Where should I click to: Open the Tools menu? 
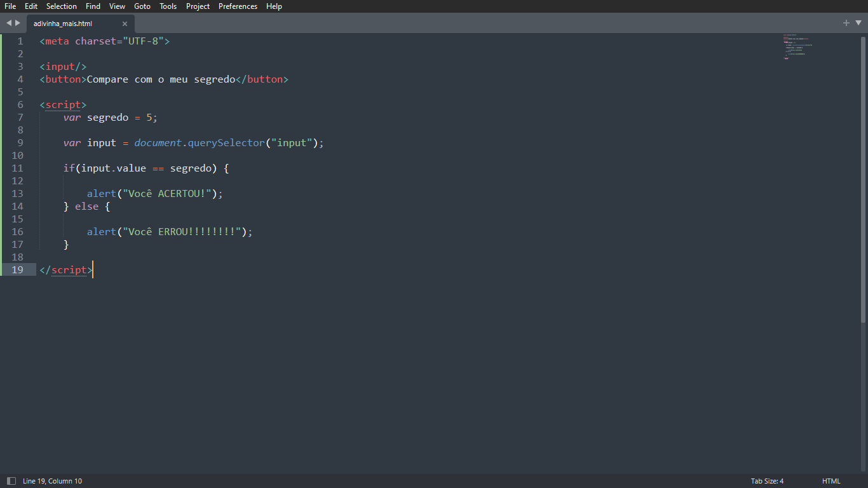click(x=168, y=6)
